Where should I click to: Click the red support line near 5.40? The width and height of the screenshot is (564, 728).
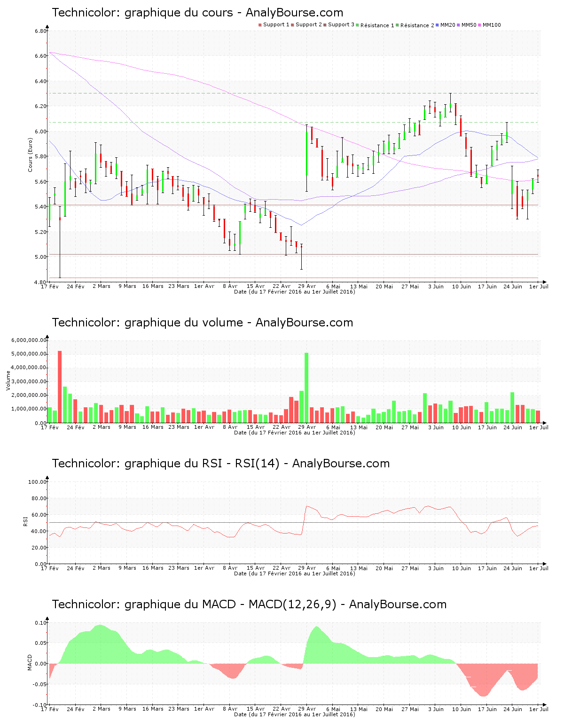pyautogui.click(x=294, y=205)
